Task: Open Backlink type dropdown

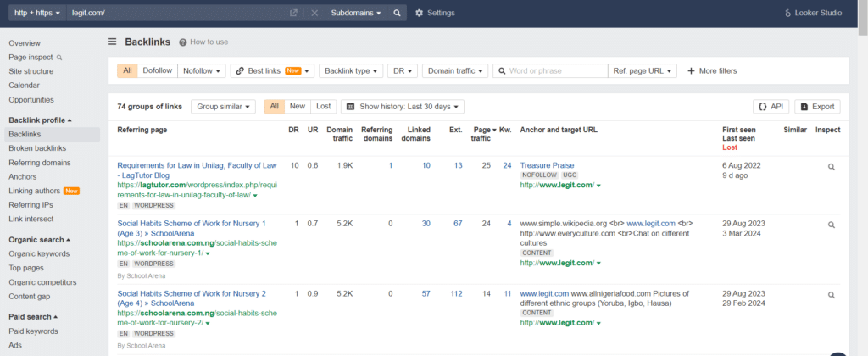Action: [x=351, y=71]
